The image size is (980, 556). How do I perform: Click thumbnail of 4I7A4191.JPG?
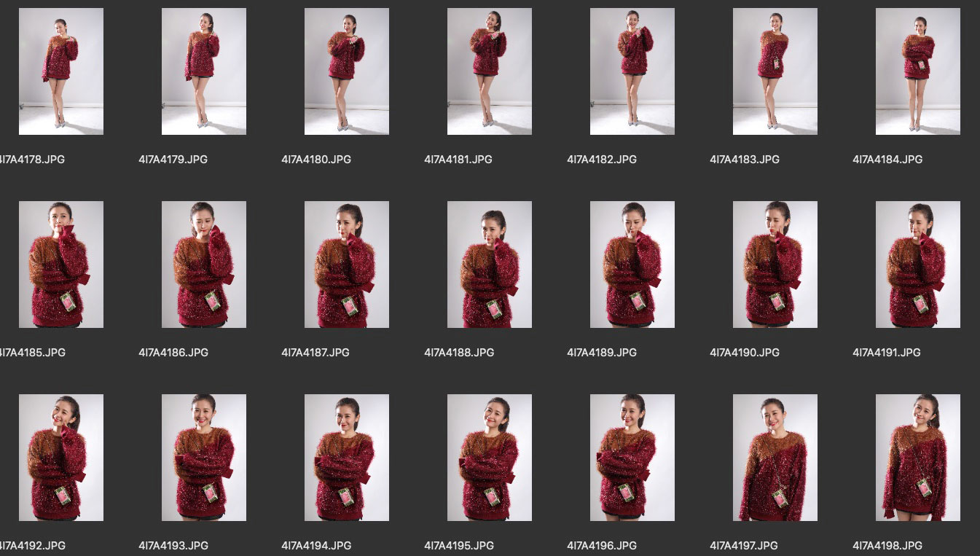917,265
